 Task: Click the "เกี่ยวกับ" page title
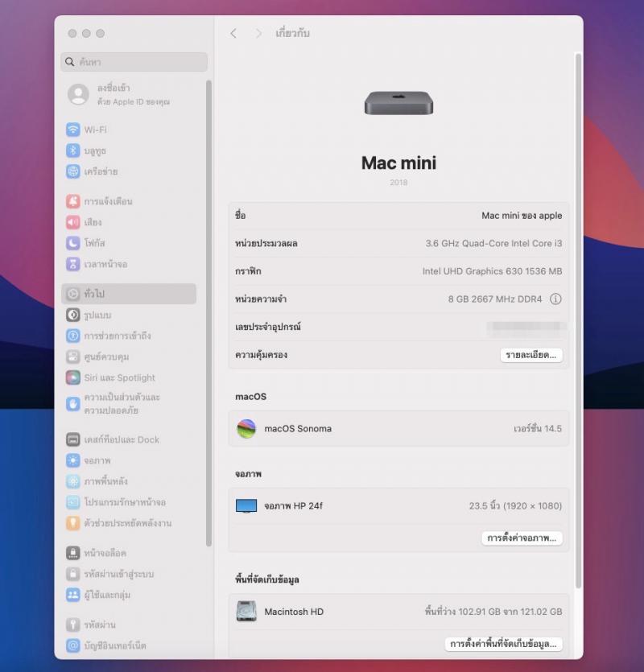[293, 34]
